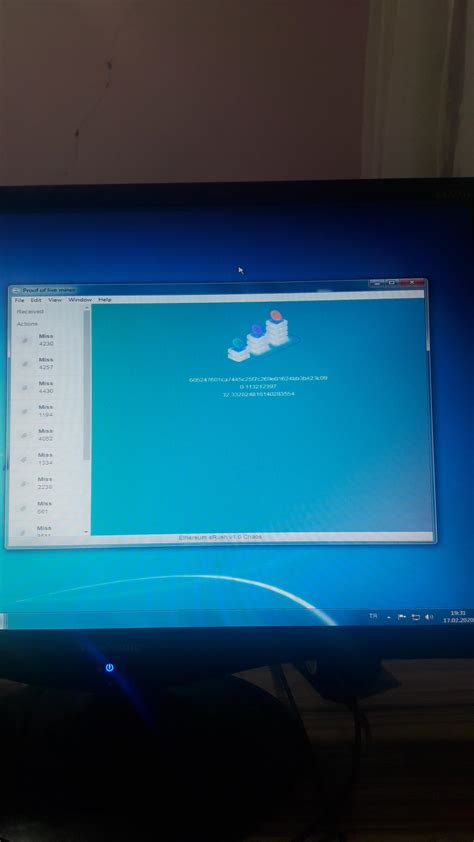
Task: Click the 0.113212397 value
Action: (258, 386)
